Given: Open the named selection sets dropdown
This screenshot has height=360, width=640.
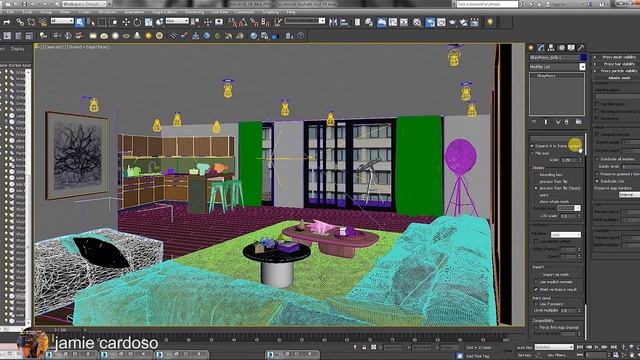Looking at the screenshot, I should click(305, 21).
